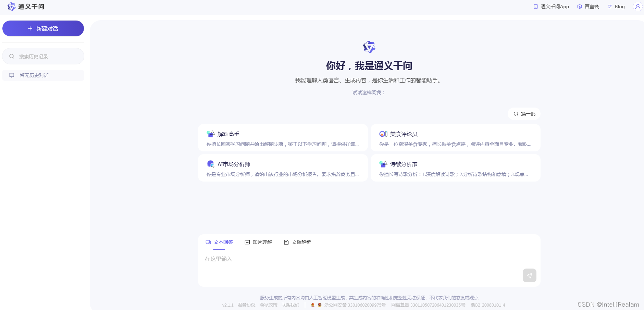The width and height of the screenshot is (644, 310).
Task: Click the 诗歌分析家 card icon
Action: (383, 164)
